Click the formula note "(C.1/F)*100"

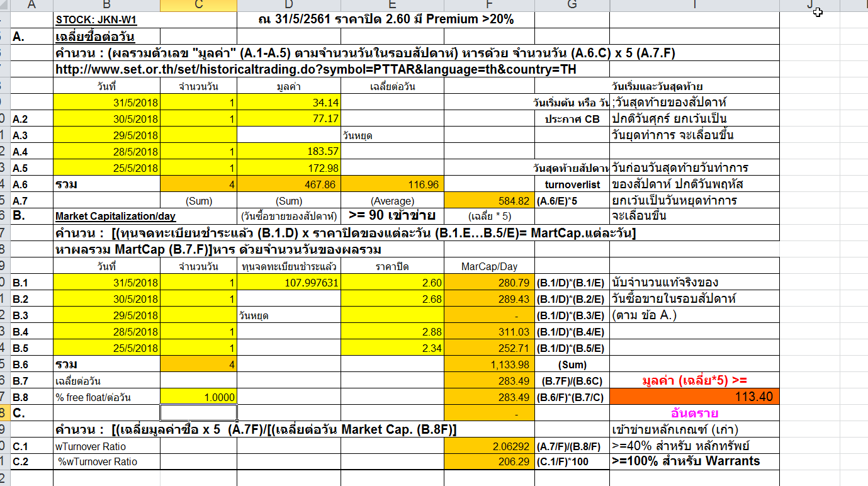572,461
